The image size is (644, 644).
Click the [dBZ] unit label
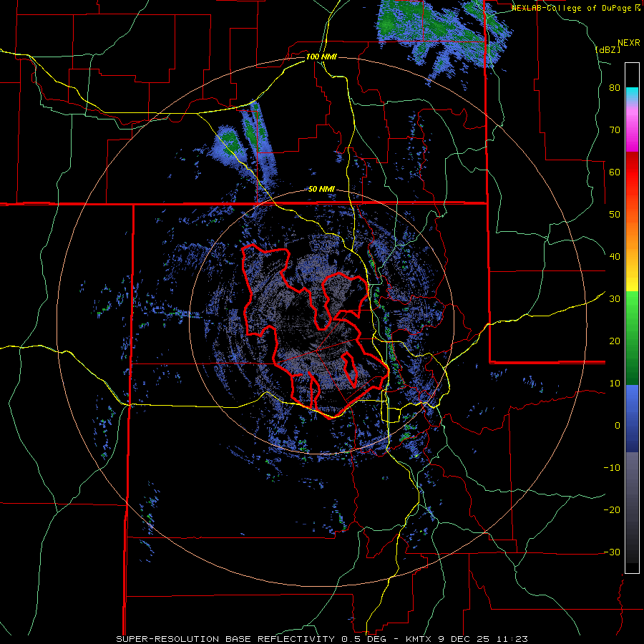608,49
